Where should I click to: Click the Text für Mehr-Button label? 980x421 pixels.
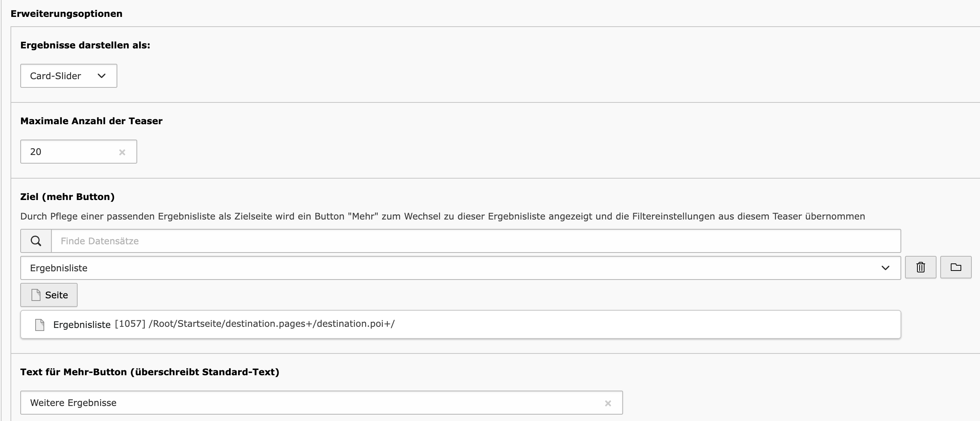[x=150, y=372]
